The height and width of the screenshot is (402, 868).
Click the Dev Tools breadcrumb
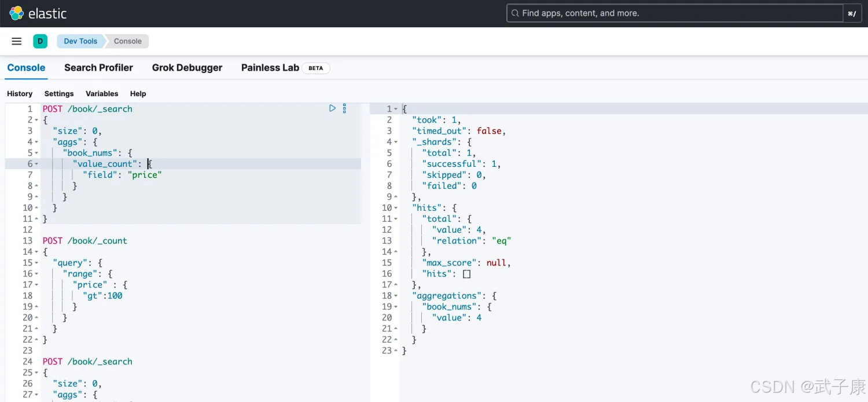[80, 41]
